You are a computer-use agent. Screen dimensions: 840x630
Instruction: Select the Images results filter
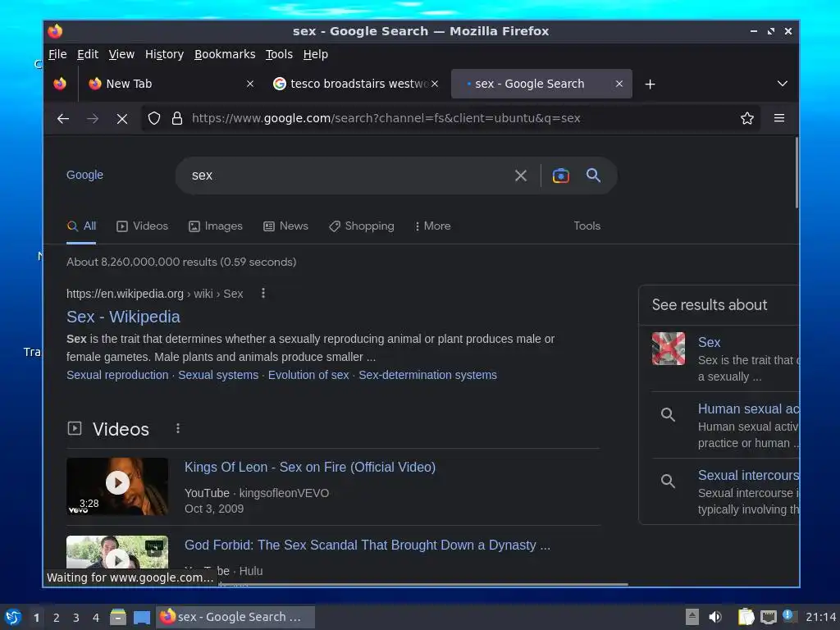coord(216,226)
